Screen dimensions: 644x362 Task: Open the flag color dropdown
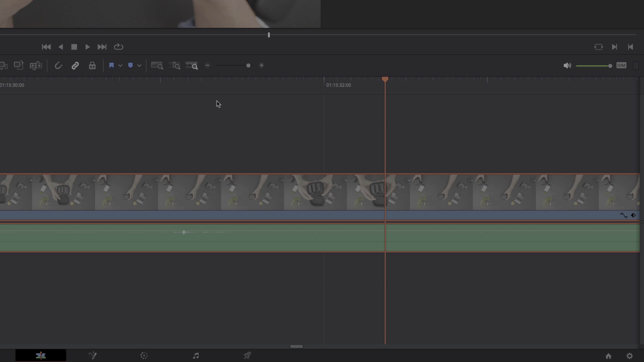point(120,66)
